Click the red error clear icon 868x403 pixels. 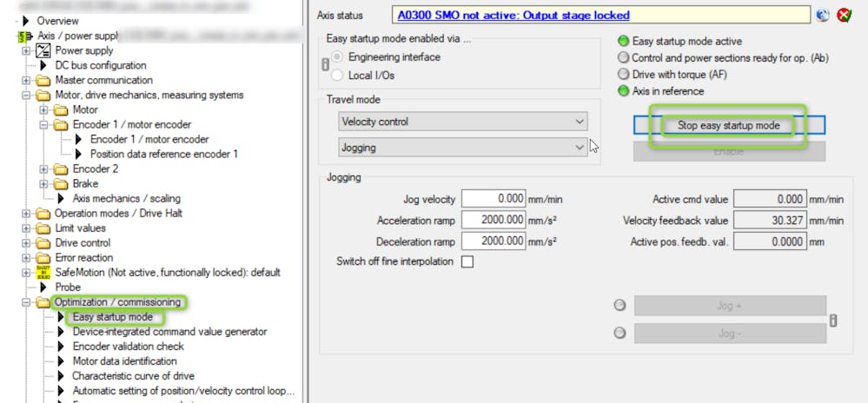point(843,16)
